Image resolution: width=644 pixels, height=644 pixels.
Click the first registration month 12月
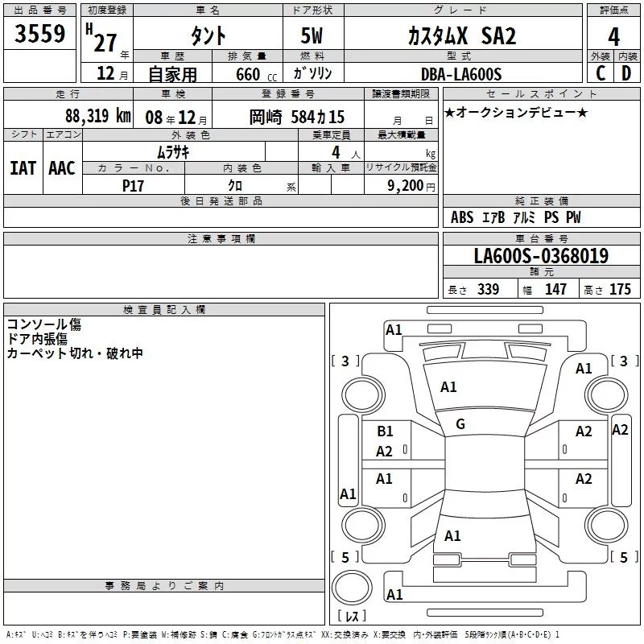pyautogui.click(x=113, y=73)
